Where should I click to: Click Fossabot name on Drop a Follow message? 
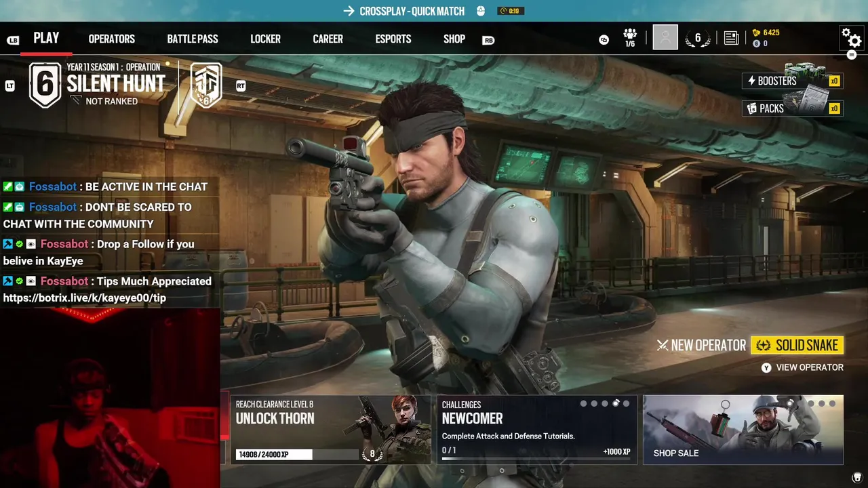pos(64,244)
